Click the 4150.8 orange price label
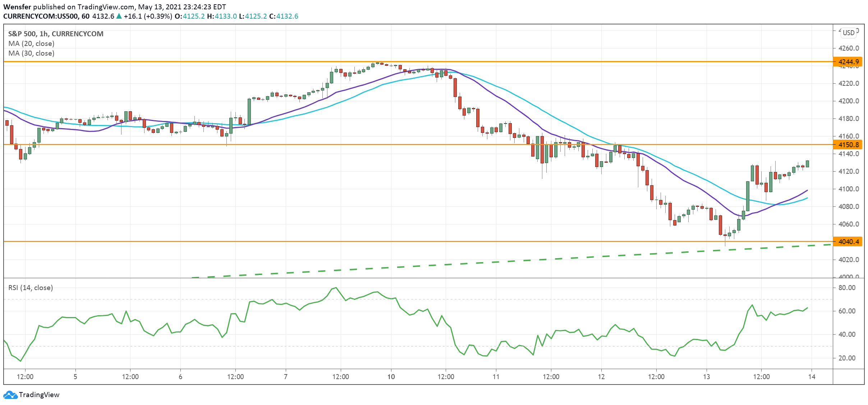 pos(848,145)
